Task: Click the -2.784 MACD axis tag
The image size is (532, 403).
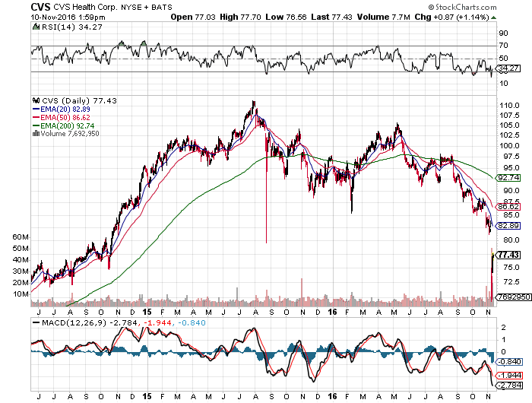Action: point(508,386)
